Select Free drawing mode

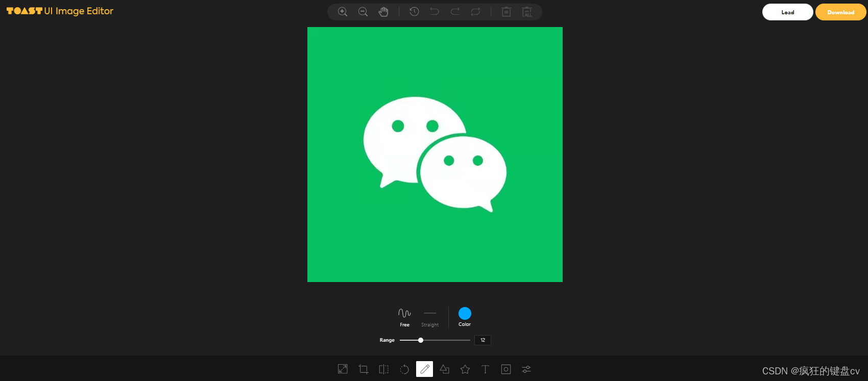tap(404, 317)
